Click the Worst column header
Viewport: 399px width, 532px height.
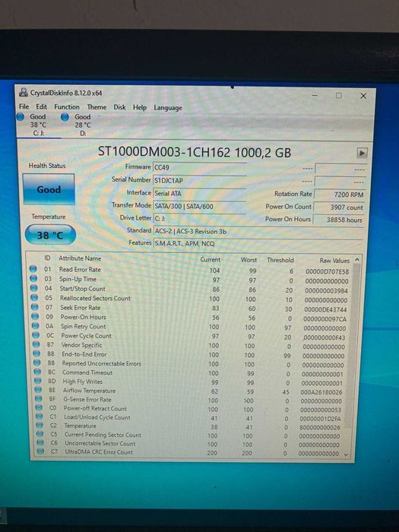point(249,260)
